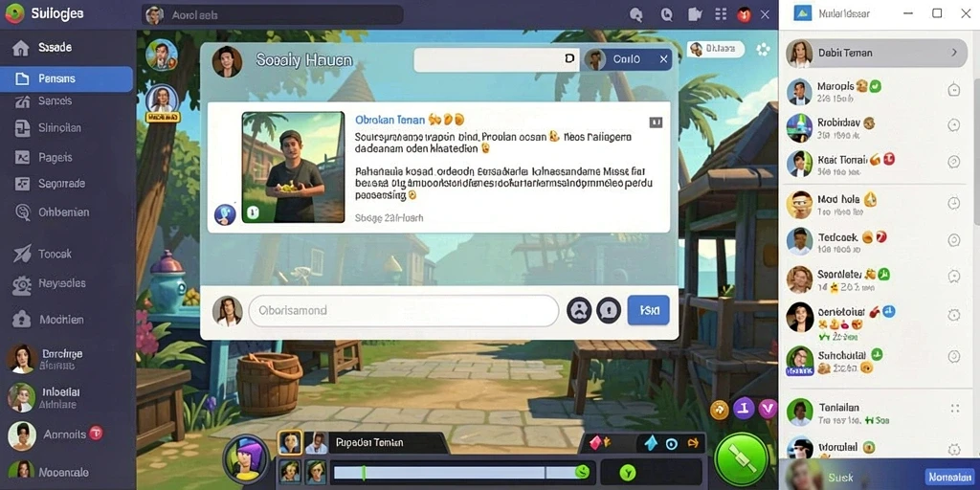Click the green smiley at progress bar end

582,471
